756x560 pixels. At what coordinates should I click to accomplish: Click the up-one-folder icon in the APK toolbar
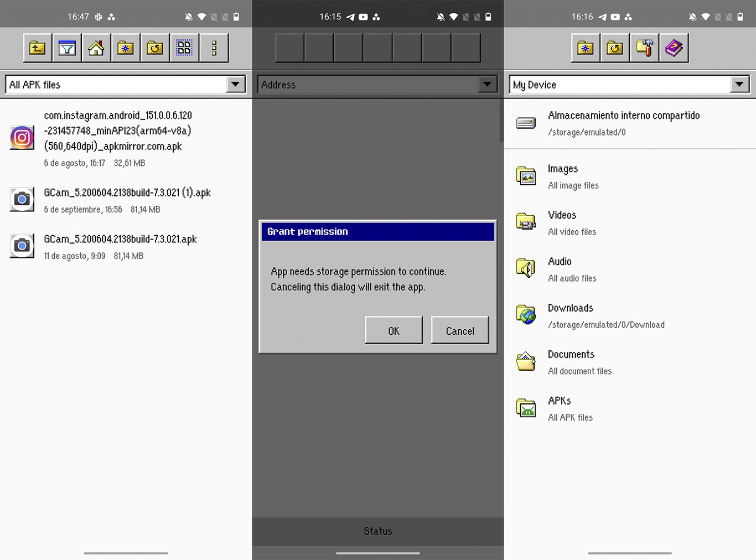(38, 48)
